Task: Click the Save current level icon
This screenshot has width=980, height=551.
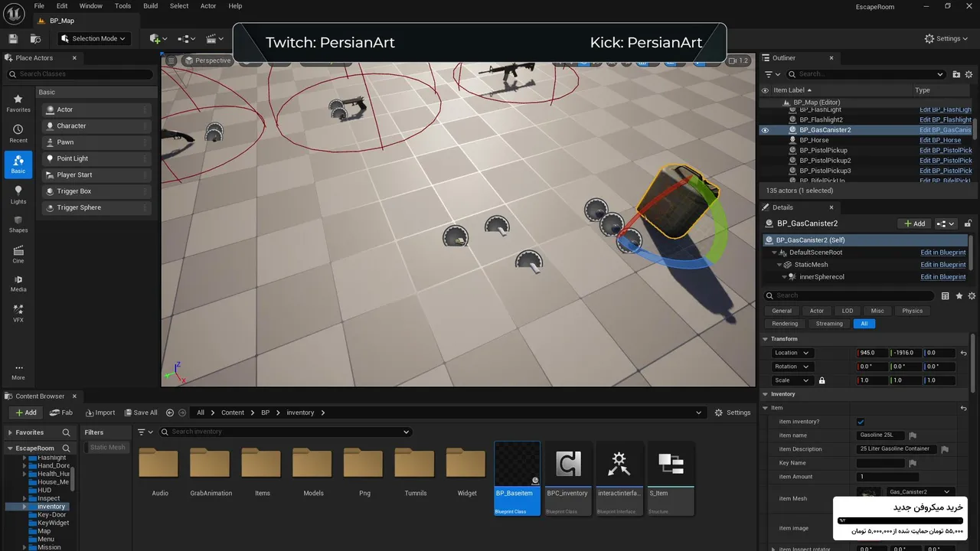Action: pyautogui.click(x=13, y=38)
